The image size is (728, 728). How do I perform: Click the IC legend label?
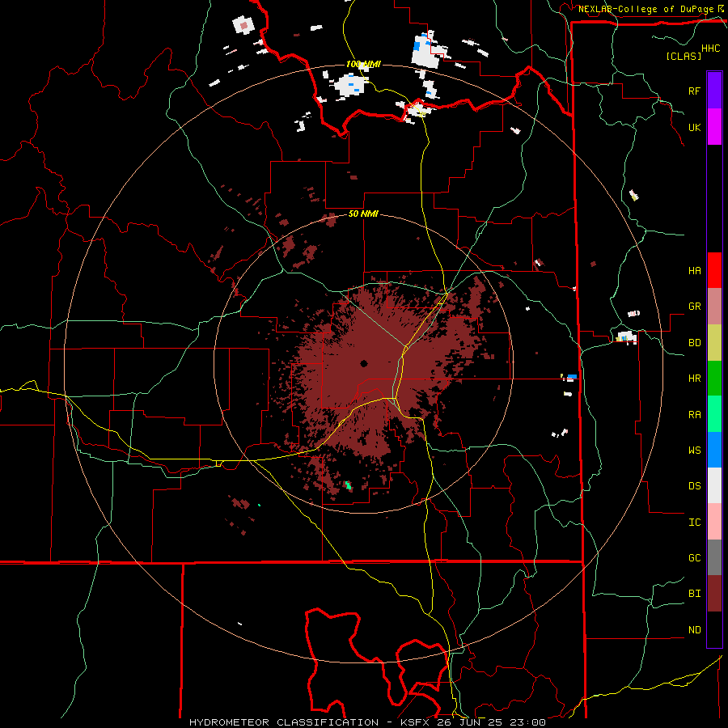pos(694,522)
